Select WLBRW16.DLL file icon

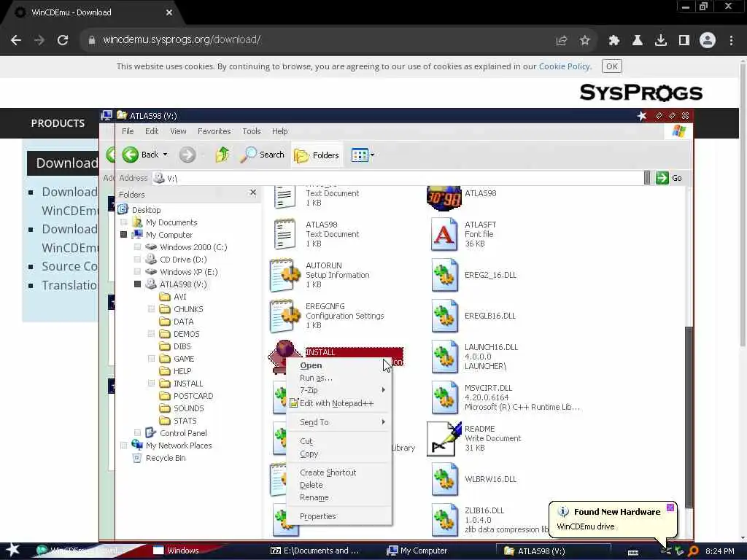(444, 479)
